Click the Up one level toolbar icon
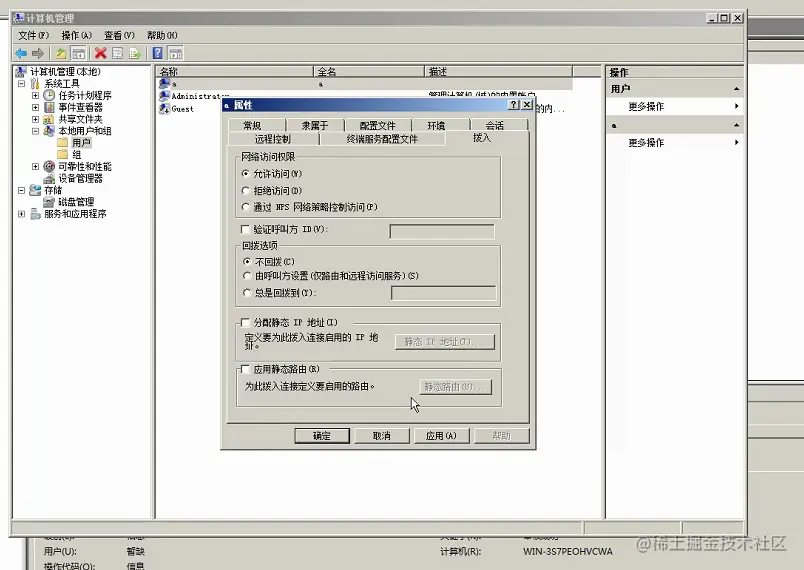 tap(61, 53)
